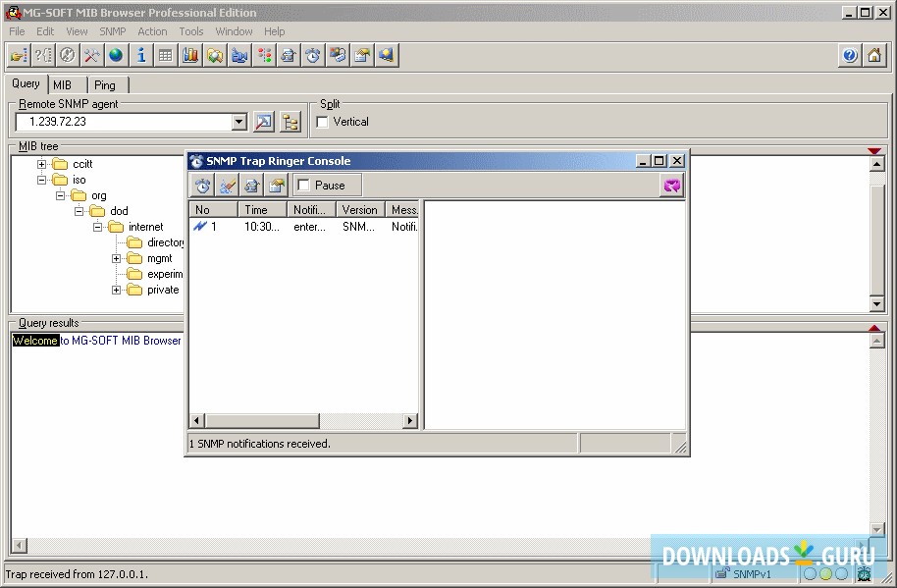
Task: Expand the ccitt tree node
Action: coord(41,164)
